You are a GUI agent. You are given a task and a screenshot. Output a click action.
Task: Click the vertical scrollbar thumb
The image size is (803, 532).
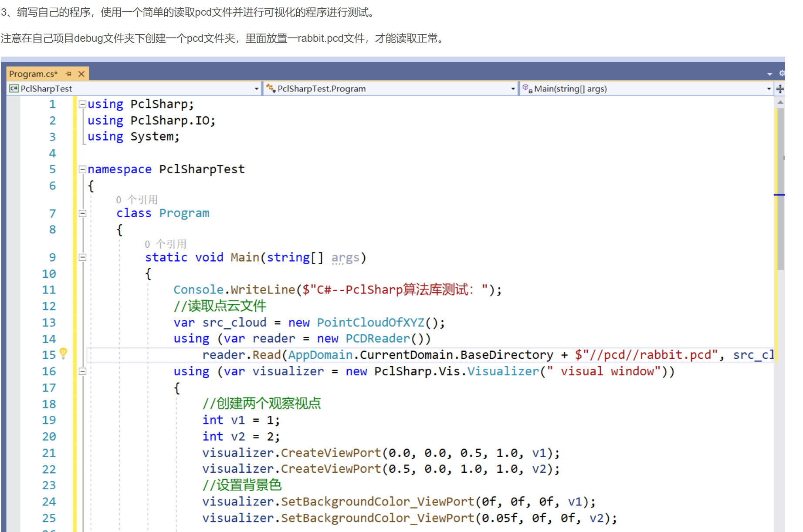(780, 189)
